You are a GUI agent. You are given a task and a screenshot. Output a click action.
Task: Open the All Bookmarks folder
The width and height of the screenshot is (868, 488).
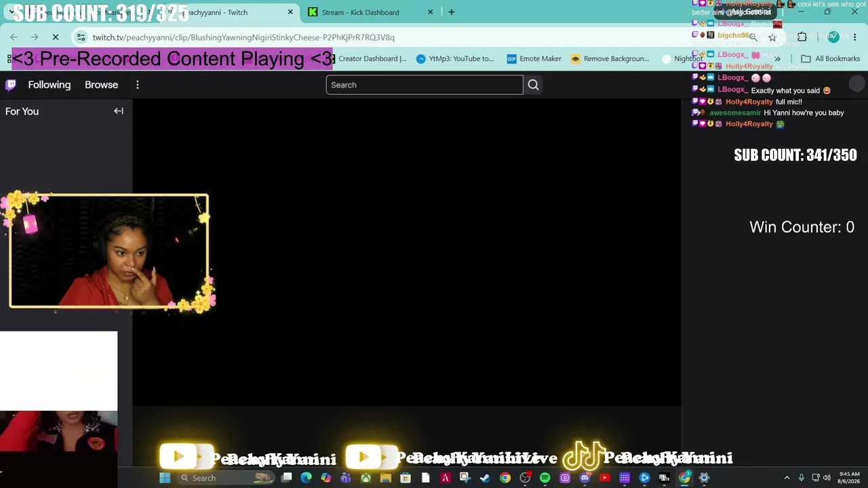(830, 59)
